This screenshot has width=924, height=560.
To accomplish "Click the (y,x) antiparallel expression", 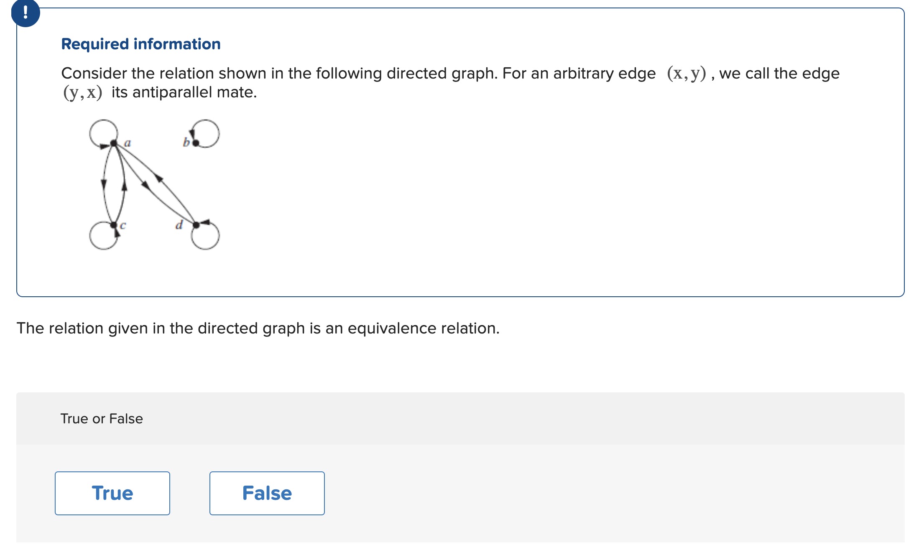I will click(82, 92).
